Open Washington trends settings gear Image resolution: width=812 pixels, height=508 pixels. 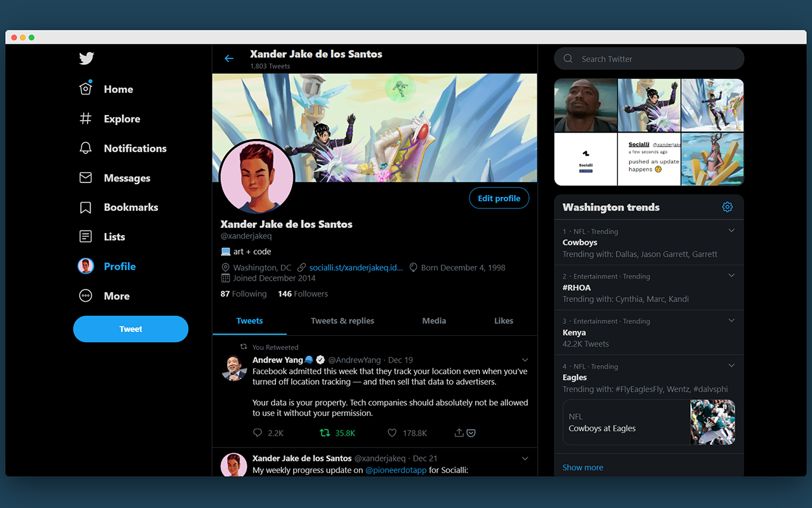tap(728, 207)
